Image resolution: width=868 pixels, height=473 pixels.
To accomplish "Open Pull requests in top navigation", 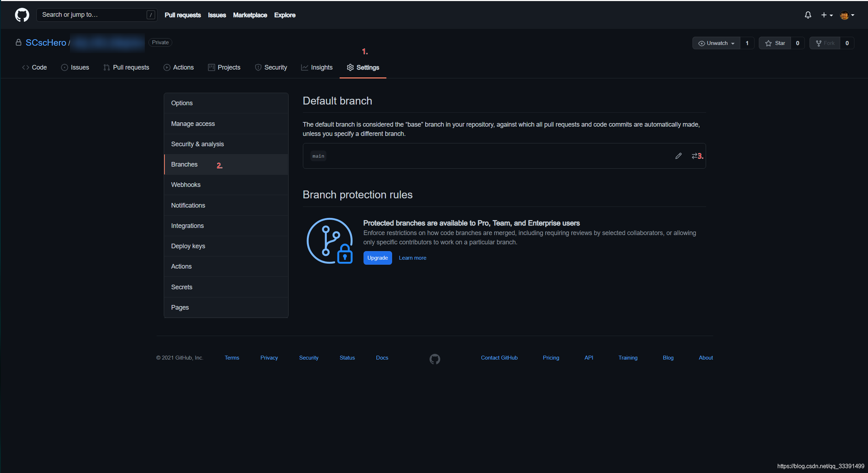I will tap(183, 15).
